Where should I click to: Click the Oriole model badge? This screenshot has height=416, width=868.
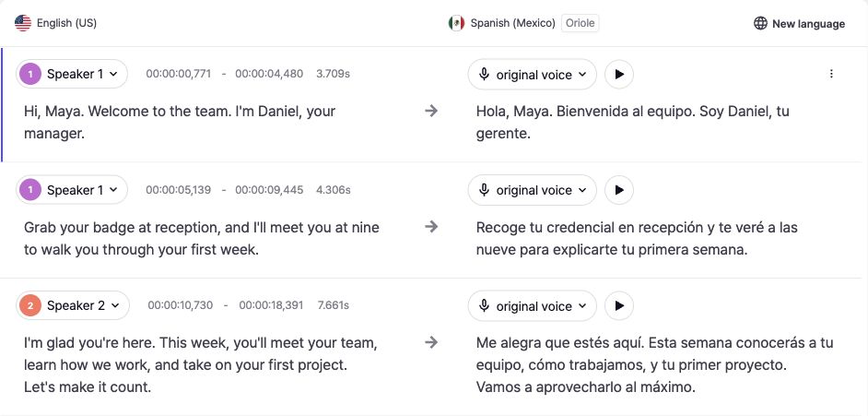pos(581,23)
